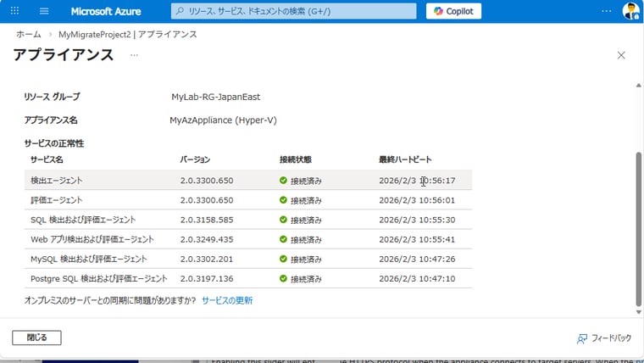Click heartbeat 2026/2/3 10:47:26
The image size is (644, 363).
[x=417, y=260]
